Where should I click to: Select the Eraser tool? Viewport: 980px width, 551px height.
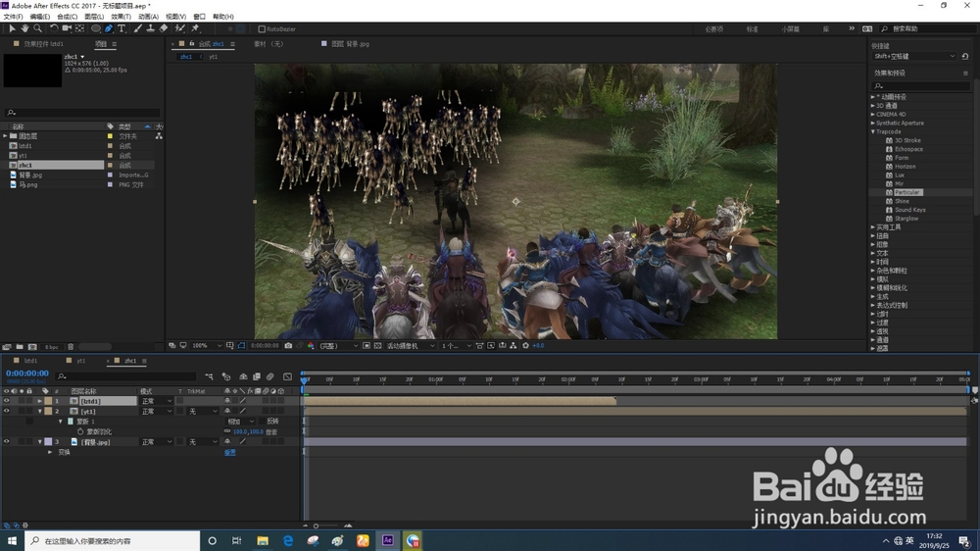(164, 28)
